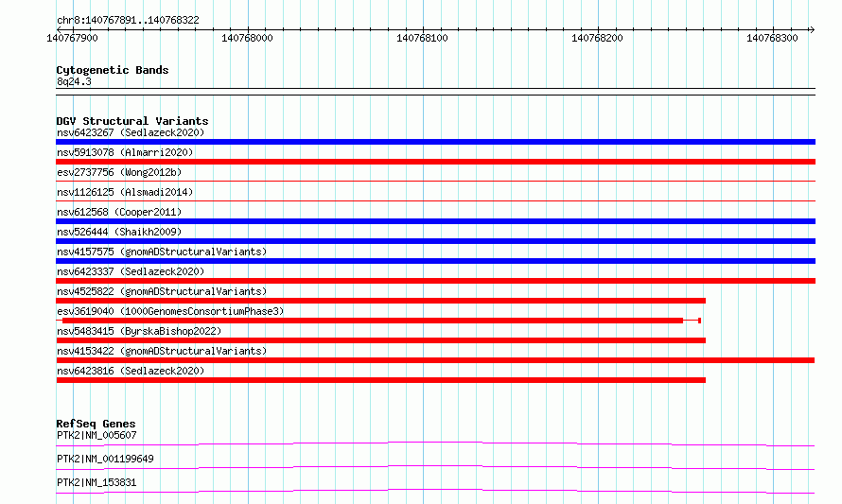842x504 pixels.
Task: Click the red bar for nsv4153422
Action: point(435,360)
